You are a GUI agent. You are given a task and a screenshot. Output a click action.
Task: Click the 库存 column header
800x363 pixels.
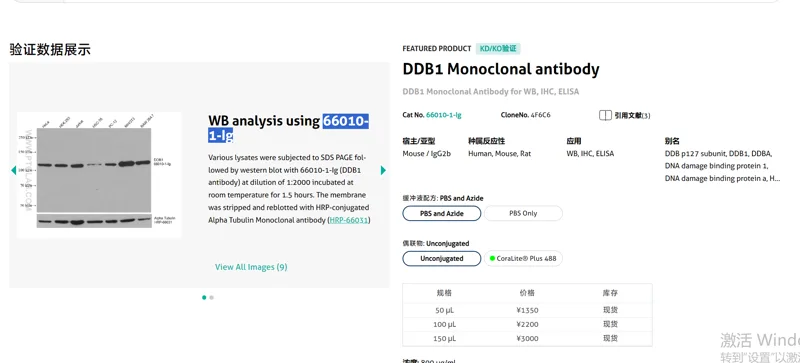pos(610,293)
